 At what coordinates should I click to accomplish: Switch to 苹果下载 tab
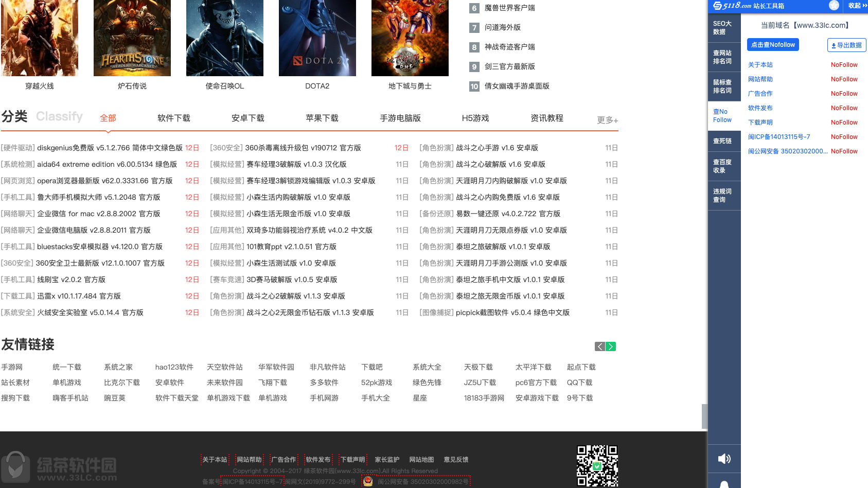click(x=322, y=118)
